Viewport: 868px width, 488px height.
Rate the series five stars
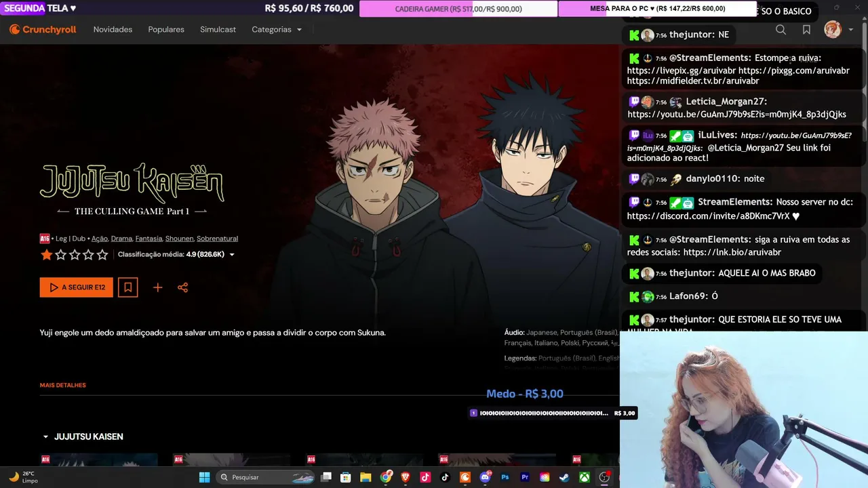[102, 255]
